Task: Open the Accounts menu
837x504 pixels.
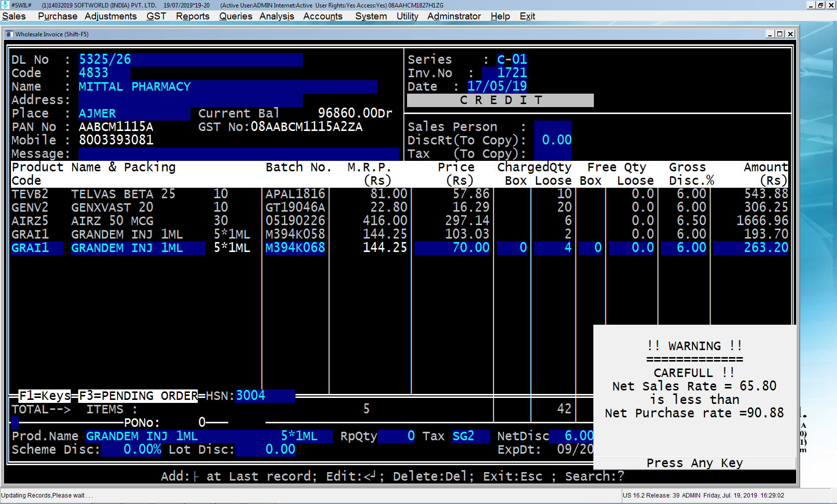Action: pyautogui.click(x=323, y=16)
